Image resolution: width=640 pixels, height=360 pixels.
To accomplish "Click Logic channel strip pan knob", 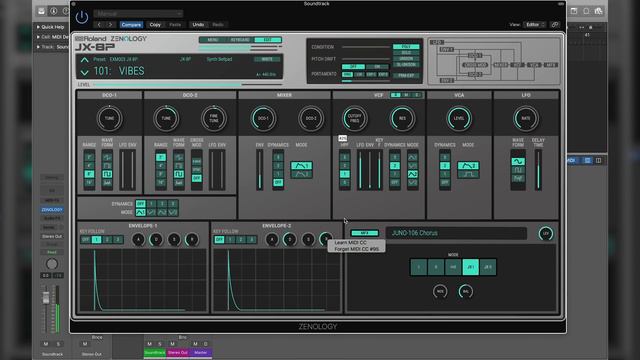I will (52, 264).
